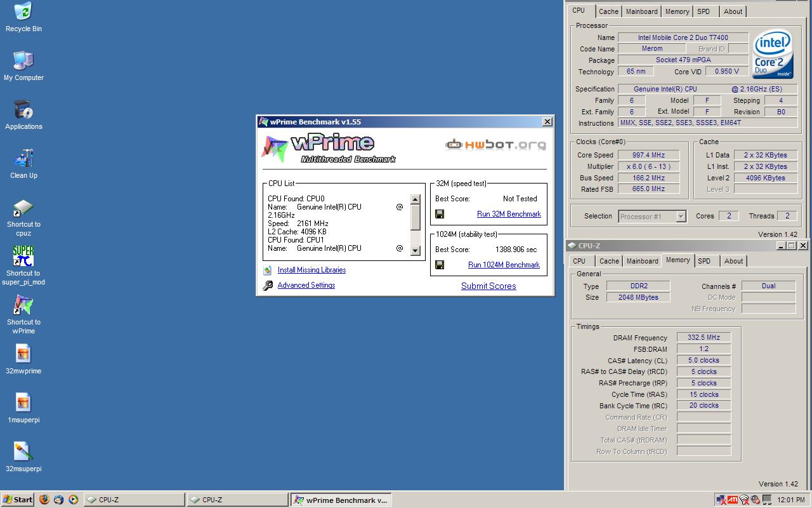Image resolution: width=812 pixels, height=508 pixels.
Task: Run the 32M Benchmark
Action: pos(509,214)
